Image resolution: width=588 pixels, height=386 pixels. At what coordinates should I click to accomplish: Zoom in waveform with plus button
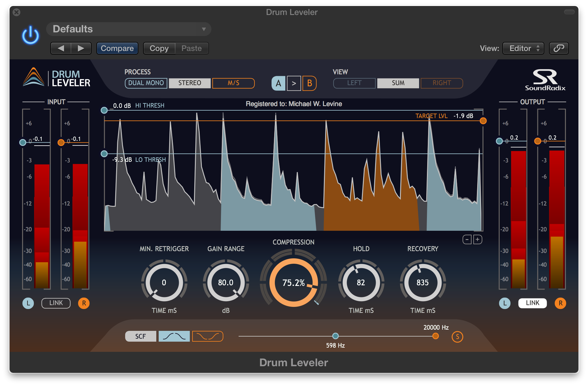[x=478, y=239]
